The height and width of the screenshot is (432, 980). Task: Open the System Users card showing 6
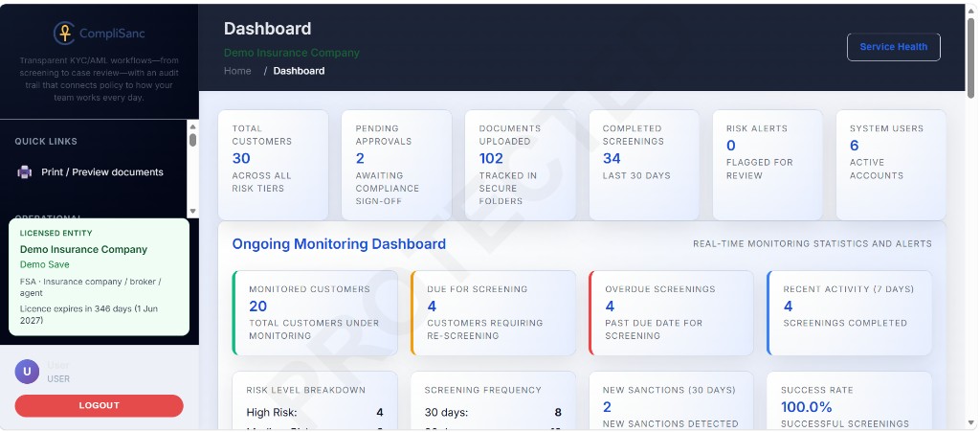click(x=891, y=165)
